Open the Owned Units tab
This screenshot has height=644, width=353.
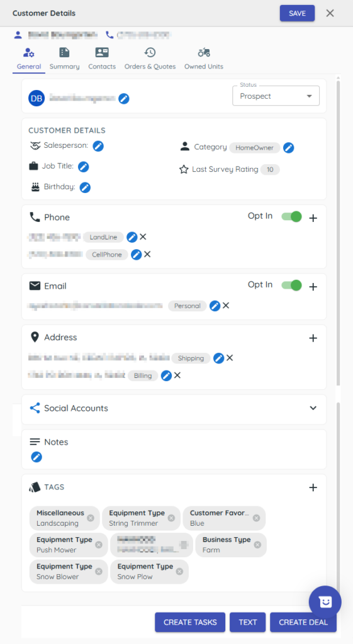click(204, 58)
